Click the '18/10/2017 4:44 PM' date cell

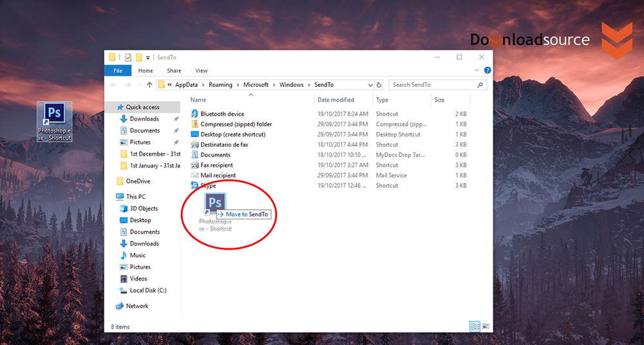click(x=343, y=145)
